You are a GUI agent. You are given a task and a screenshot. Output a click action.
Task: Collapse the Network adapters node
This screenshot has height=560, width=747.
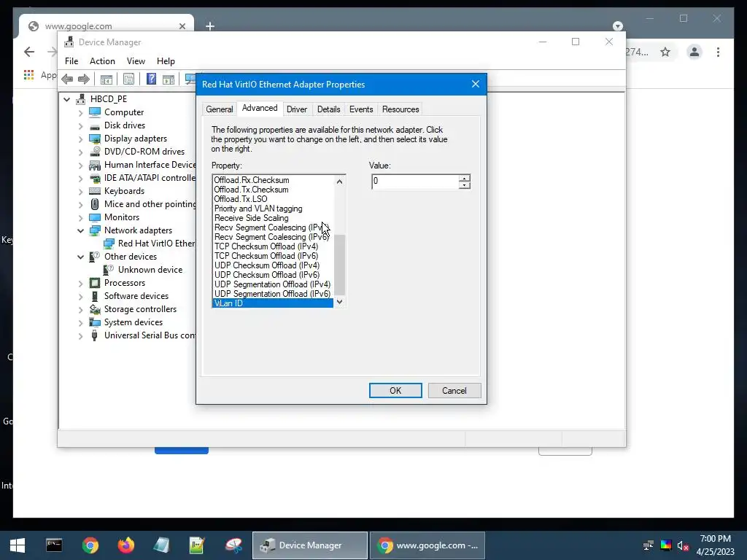tap(80, 230)
